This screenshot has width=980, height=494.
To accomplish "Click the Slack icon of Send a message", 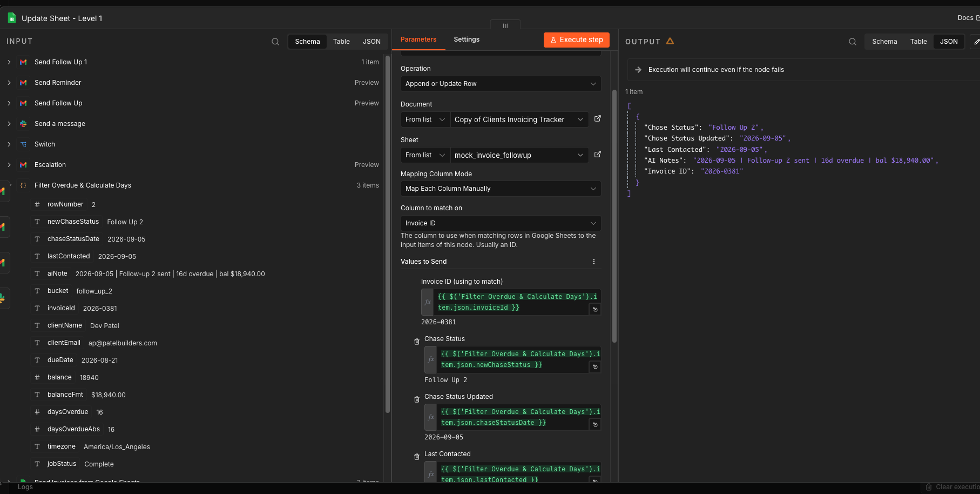I will click(x=23, y=124).
